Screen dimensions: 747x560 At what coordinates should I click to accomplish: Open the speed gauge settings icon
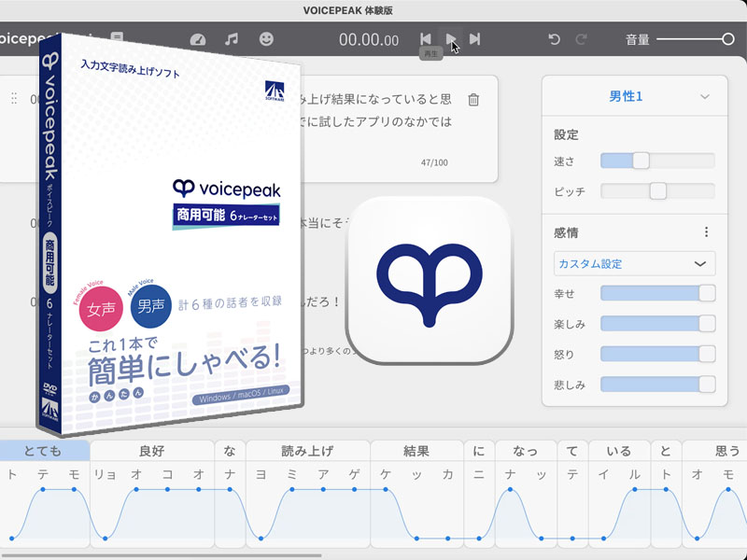coord(198,39)
